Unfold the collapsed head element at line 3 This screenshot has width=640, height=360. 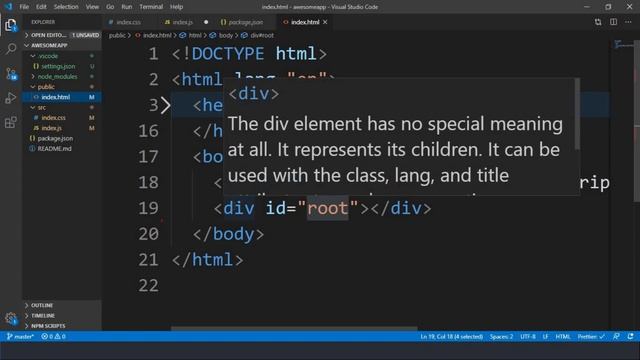165,105
